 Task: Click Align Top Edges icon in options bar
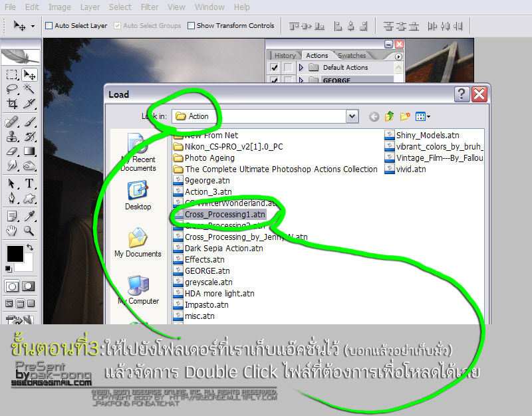pyautogui.click(x=294, y=26)
